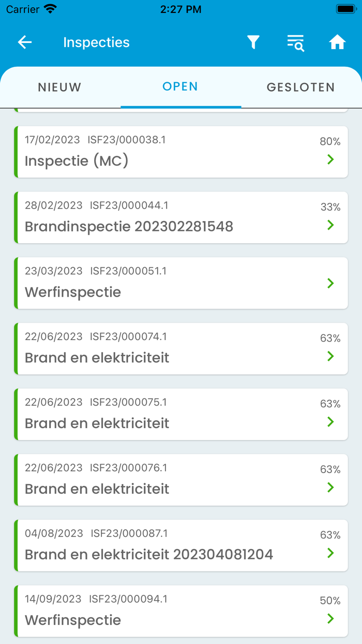
Task: Go to home via house icon
Action: [337, 42]
